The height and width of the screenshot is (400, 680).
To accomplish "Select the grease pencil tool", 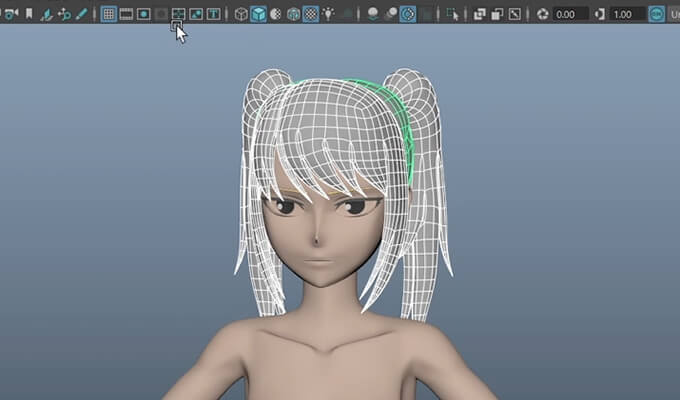I will pyautogui.click(x=81, y=14).
